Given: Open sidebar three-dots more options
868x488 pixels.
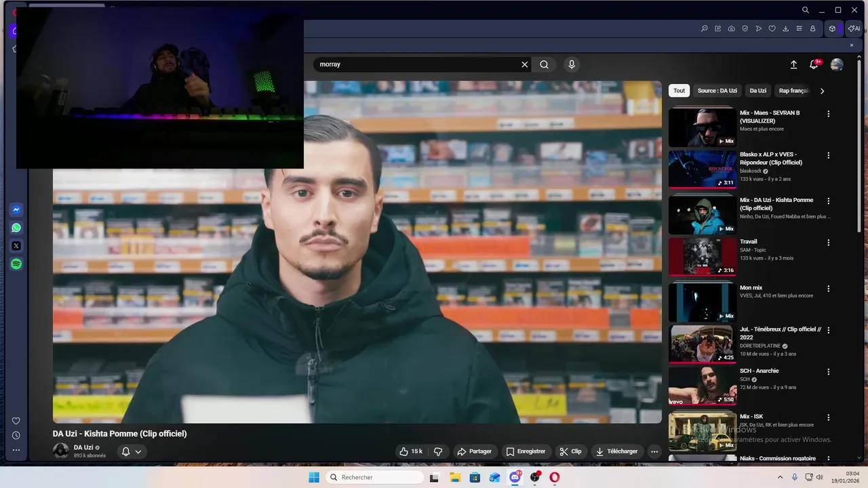Looking at the screenshot, I should (16, 450).
